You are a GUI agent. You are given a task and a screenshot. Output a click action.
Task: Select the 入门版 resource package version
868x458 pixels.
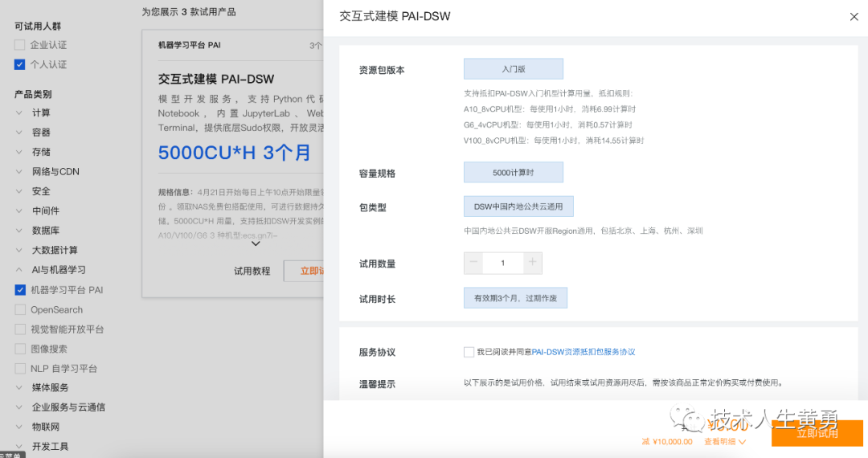[x=513, y=69]
